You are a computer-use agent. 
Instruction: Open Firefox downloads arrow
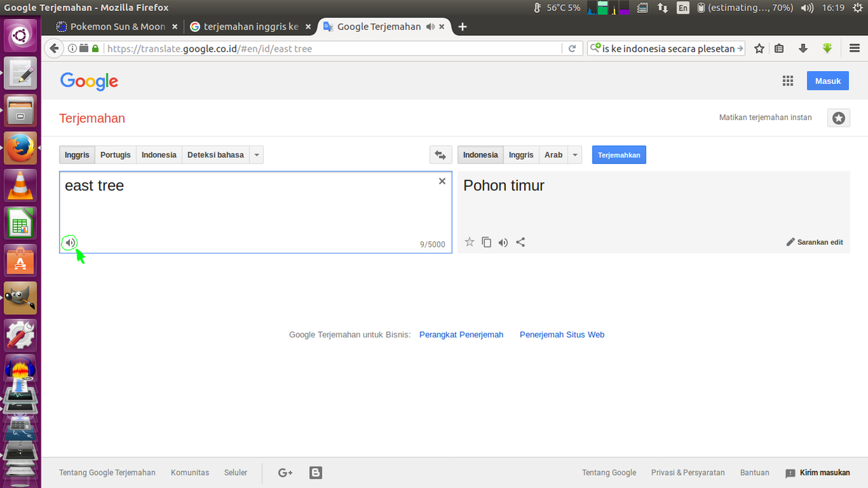point(803,48)
